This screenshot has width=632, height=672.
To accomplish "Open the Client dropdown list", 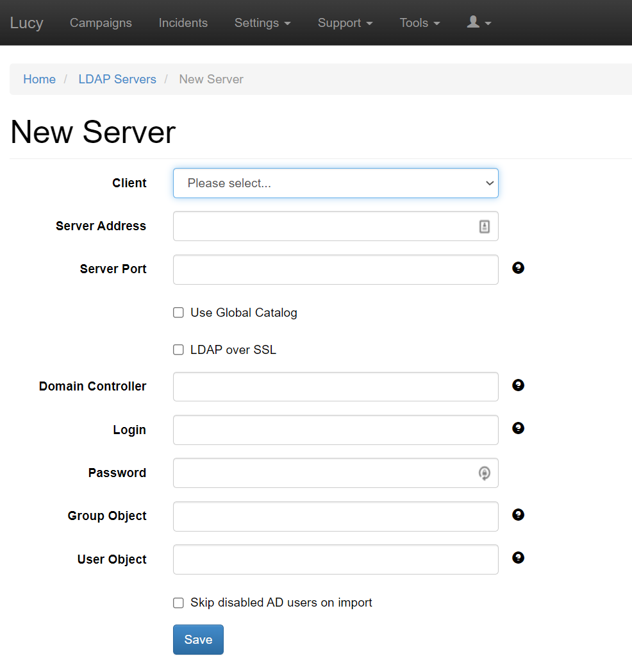I will (335, 183).
